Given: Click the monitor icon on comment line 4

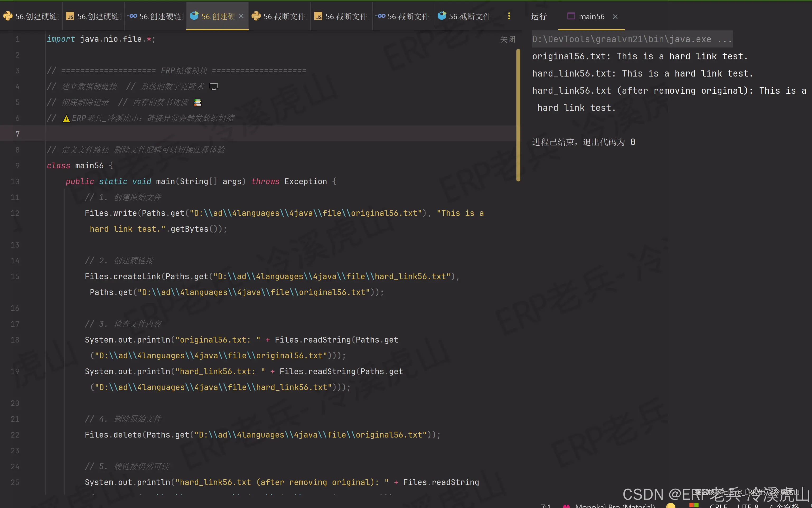Looking at the screenshot, I should [x=214, y=87].
